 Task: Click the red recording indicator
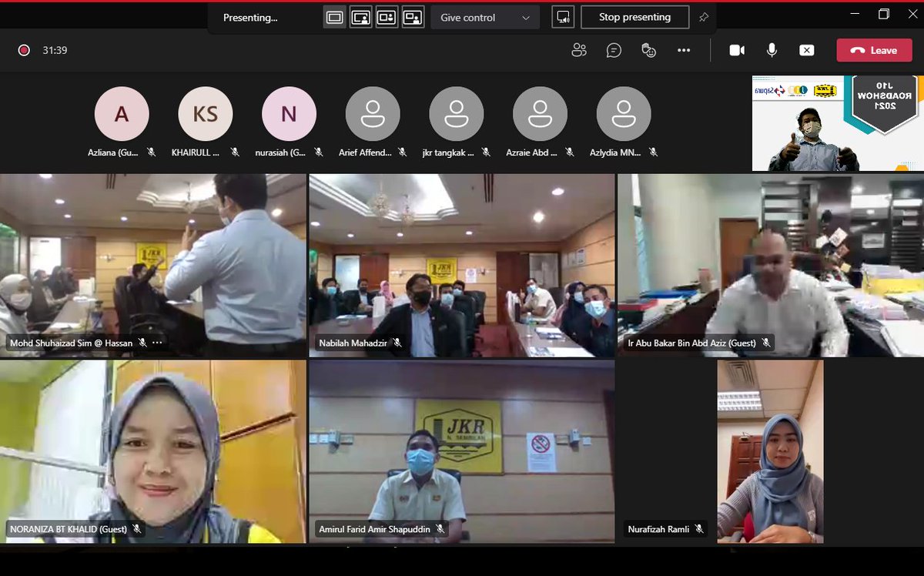(24, 50)
